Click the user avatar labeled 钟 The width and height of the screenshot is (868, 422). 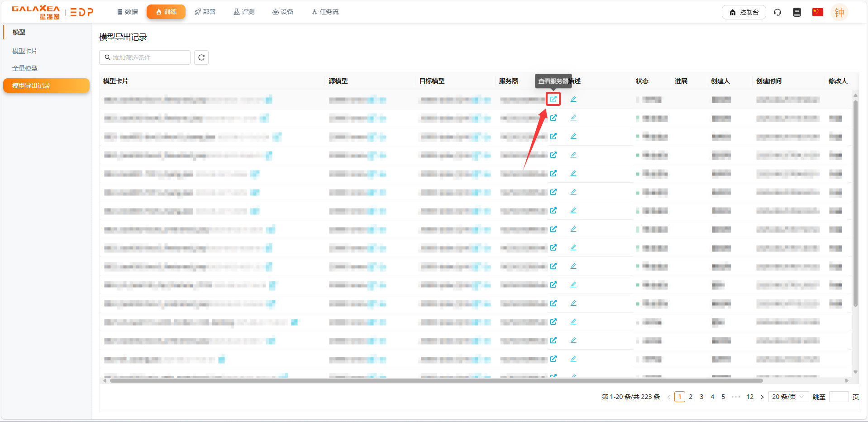pyautogui.click(x=839, y=13)
